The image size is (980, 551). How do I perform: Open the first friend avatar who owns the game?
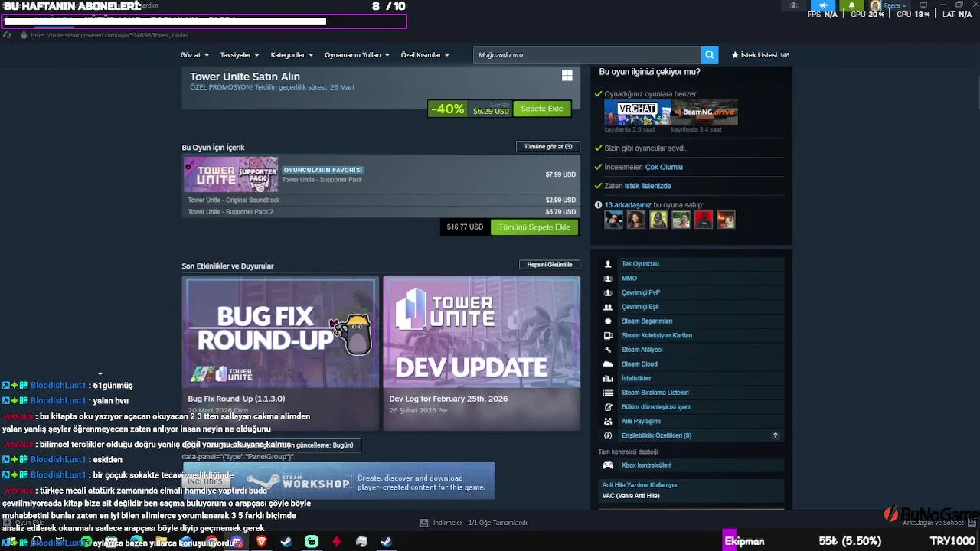coord(613,220)
